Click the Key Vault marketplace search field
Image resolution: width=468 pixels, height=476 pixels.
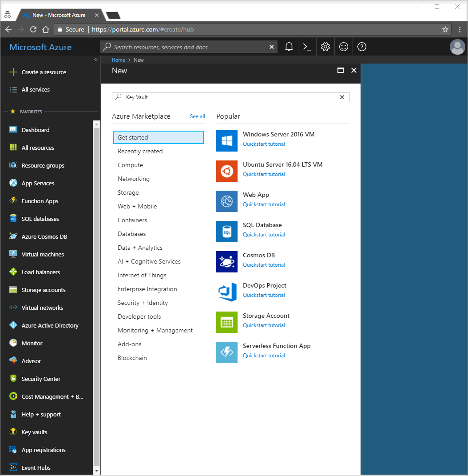pyautogui.click(x=230, y=97)
